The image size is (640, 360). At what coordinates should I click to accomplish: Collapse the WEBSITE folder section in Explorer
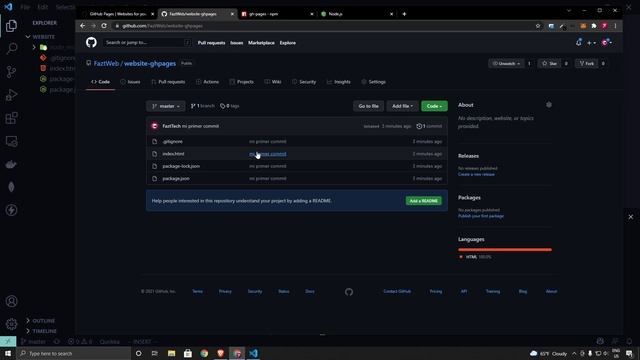(x=43, y=37)
